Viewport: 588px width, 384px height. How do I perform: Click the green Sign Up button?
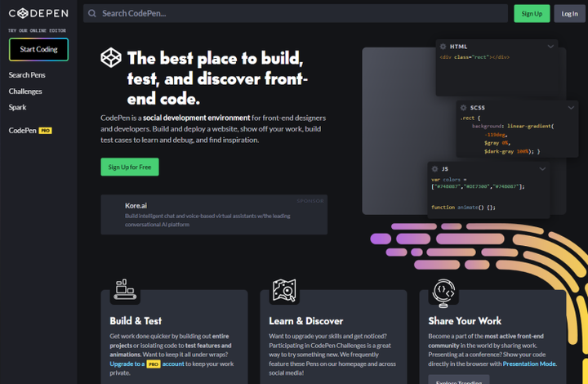tap(532, 14)
